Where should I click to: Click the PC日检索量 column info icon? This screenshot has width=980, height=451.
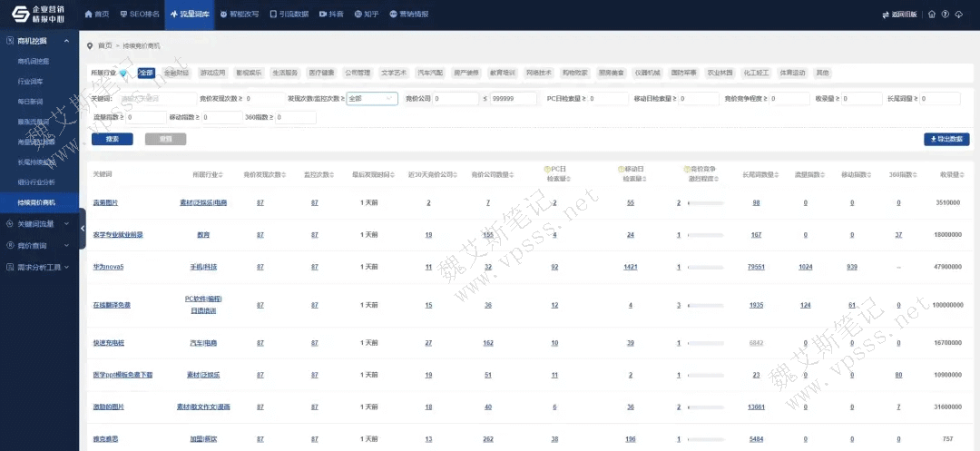click(x=546, y=169)
